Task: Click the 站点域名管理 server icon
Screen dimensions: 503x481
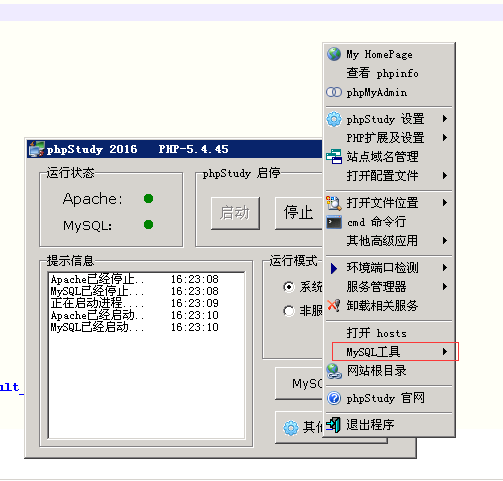Action: point(334,156)
